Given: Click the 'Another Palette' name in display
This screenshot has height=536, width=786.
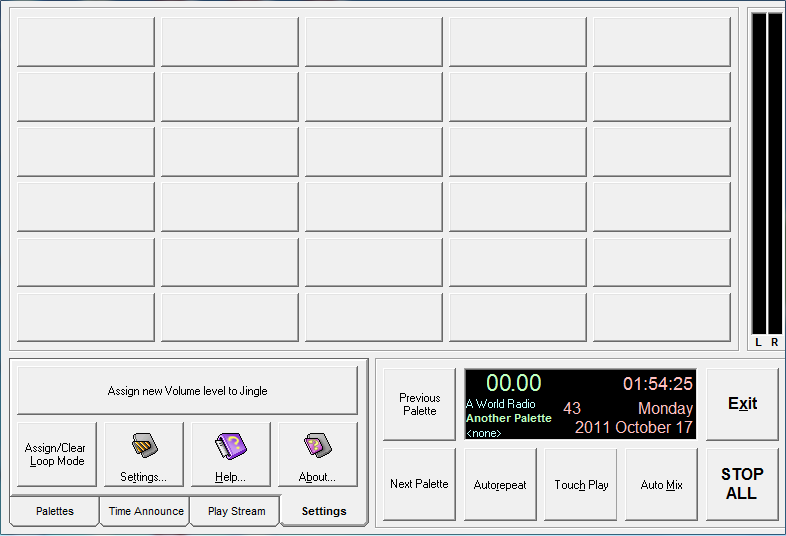Looking at the screenshot, I should [x=508, y=418].
